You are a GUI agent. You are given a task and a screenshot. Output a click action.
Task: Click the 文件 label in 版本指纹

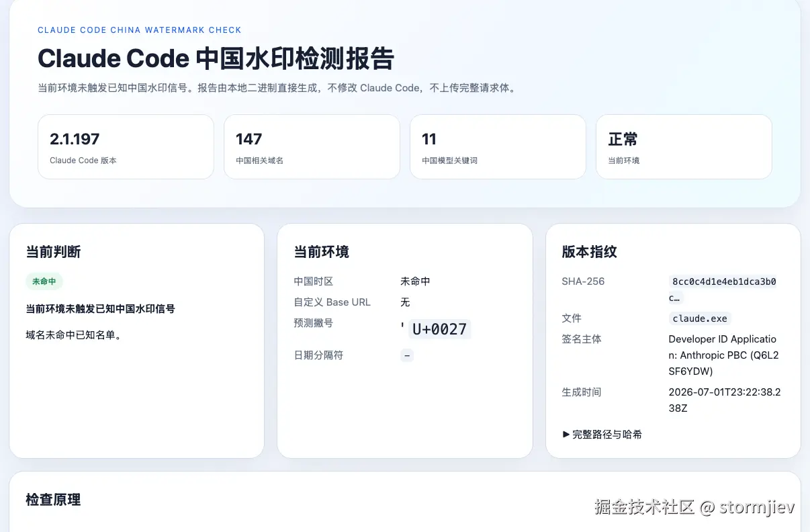[x=572, y=318]
